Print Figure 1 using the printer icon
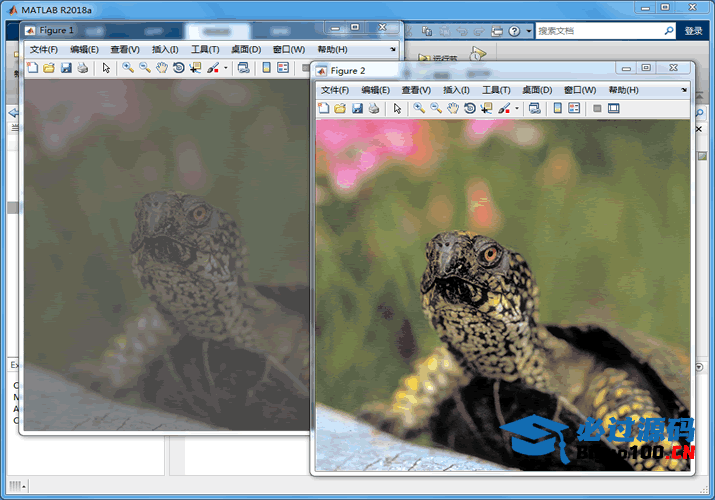This screenshot has width=715, height=500. (82, 68)
